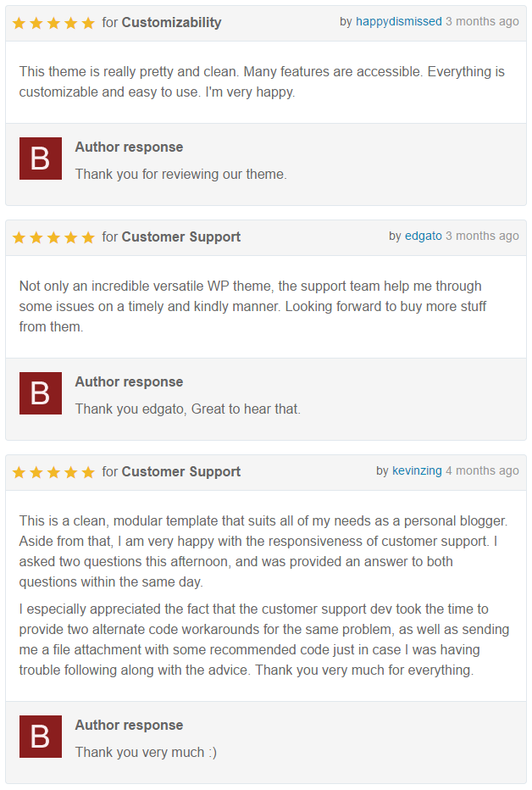Viewport: 532px width, 790px height.
Task: Click '3 months ago' timestamp by edgato
Action: pos(482,236)
